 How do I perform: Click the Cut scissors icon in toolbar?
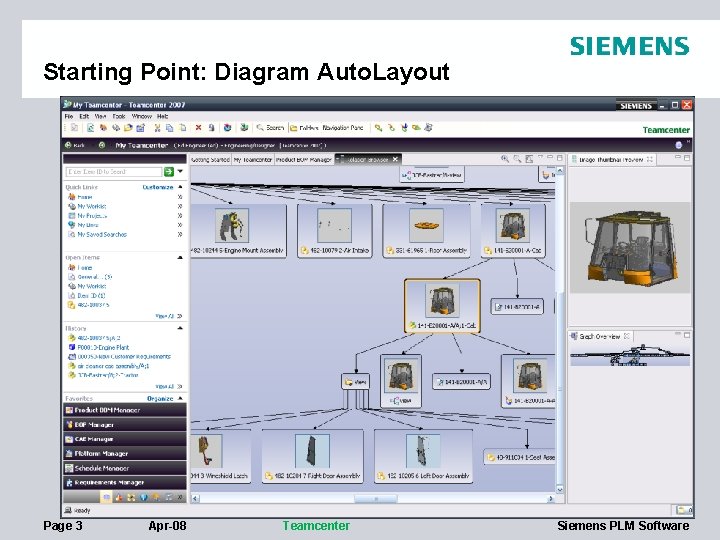(x=158, y=128)
